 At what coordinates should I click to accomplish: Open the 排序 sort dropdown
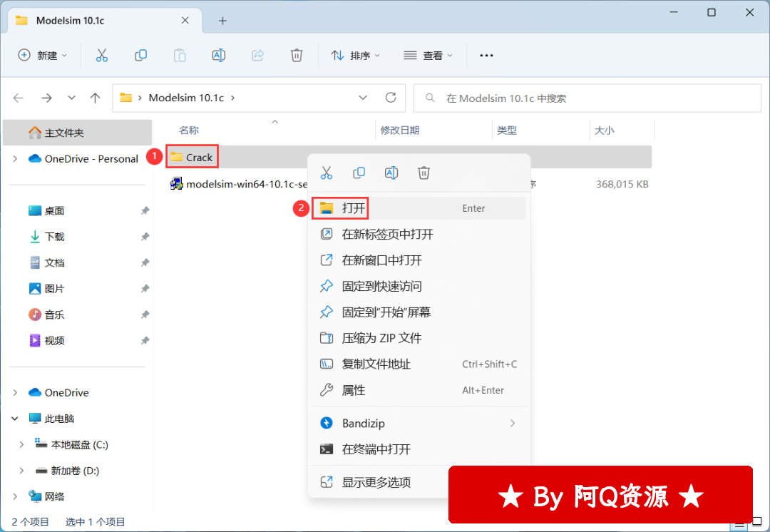point(356,56)
